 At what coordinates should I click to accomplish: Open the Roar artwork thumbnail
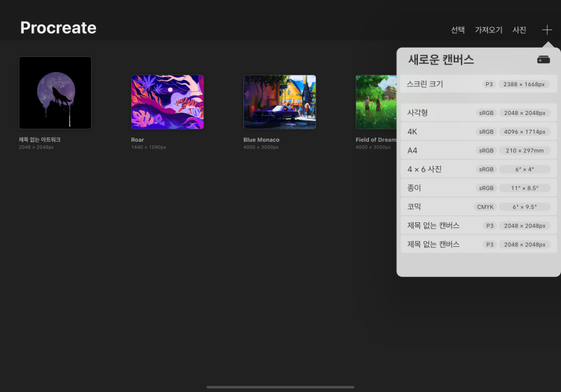tap(168, 102)
